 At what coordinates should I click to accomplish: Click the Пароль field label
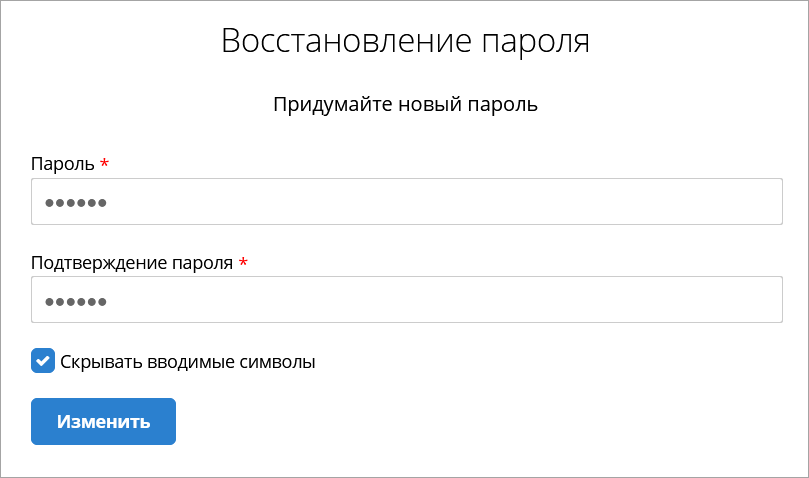62,164
